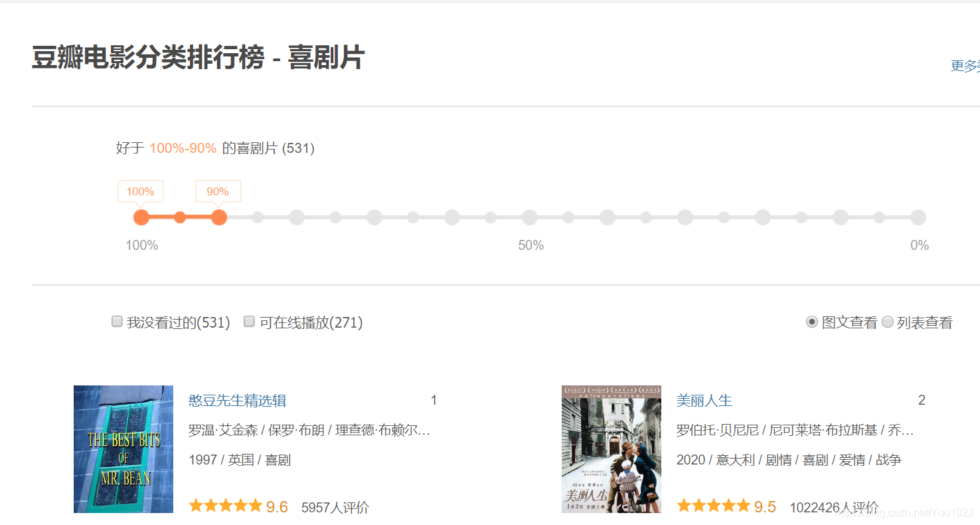Click the 0% label under the slider
The height and width of the screenshot is (525, 980).
pos(920,245)
